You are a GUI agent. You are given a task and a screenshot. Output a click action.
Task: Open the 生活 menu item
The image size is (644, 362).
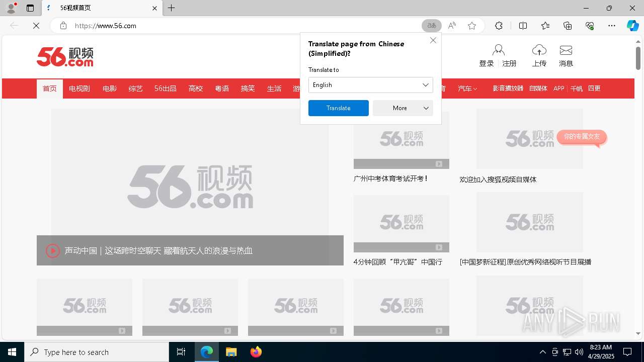click(x=274, y=88)
